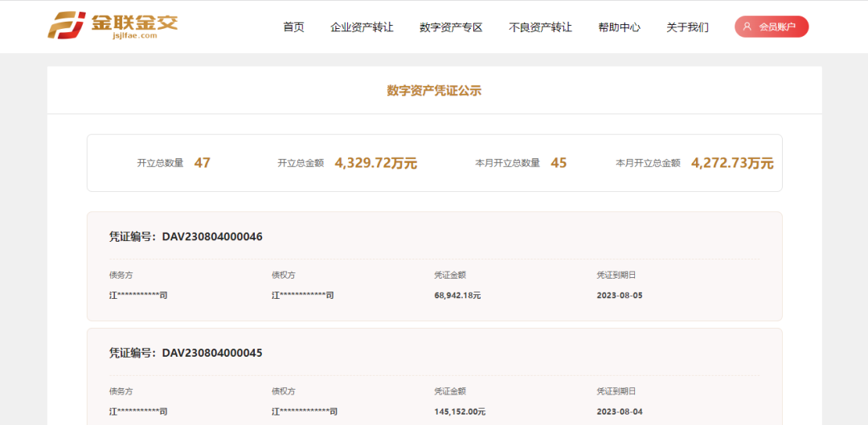Click the 数字资产凭证公示 page heading

click(x=434, y=91)
